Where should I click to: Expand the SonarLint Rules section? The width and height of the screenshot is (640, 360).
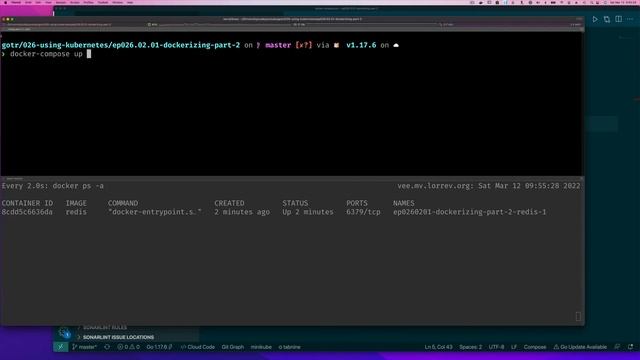(105, 327)
